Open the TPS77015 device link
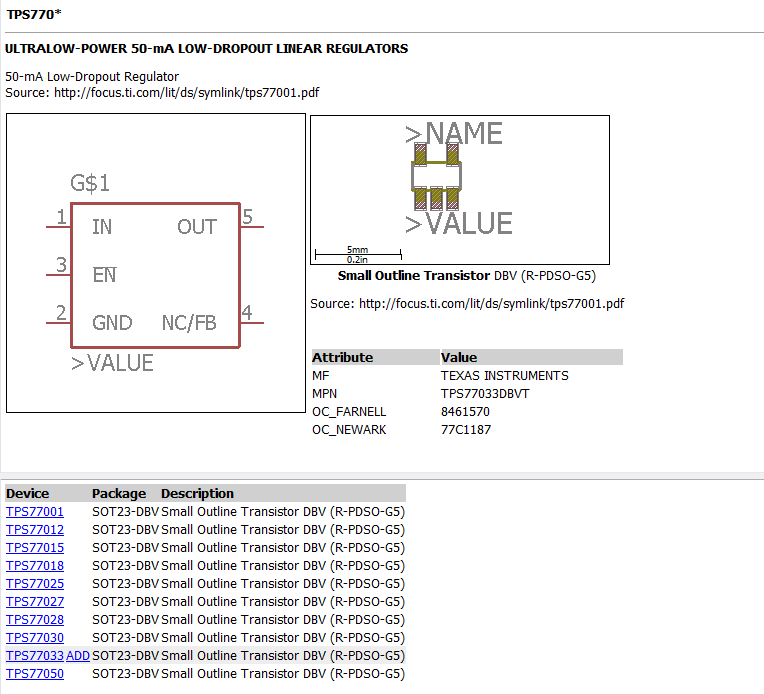 coord(35,548)
